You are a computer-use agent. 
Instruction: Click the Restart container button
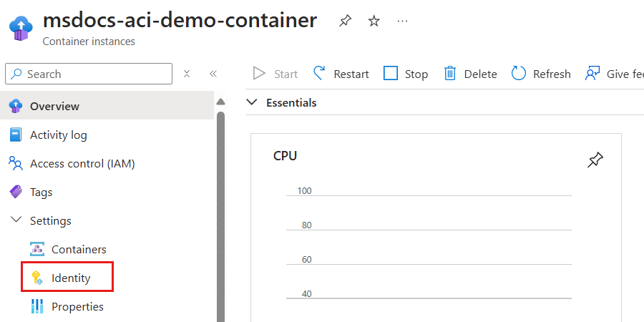click(x=341, y=74)
